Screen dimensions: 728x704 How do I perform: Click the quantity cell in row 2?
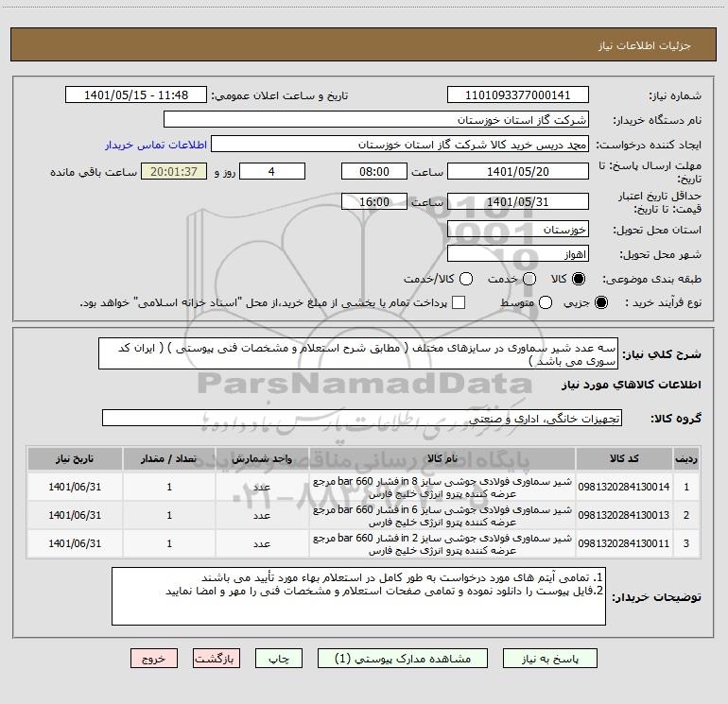169,515
